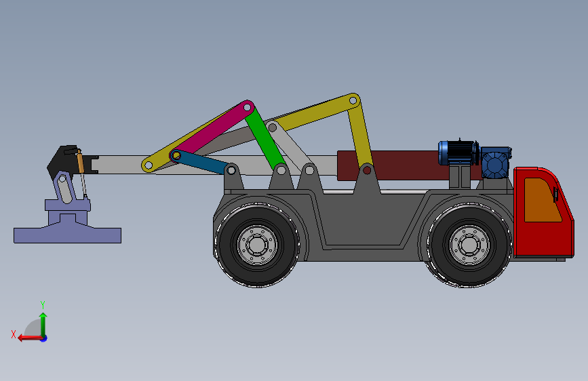Viewport: 588px width, 381px height.
Task: Click the Y label on the triad
Action: [x=43, y=305]
